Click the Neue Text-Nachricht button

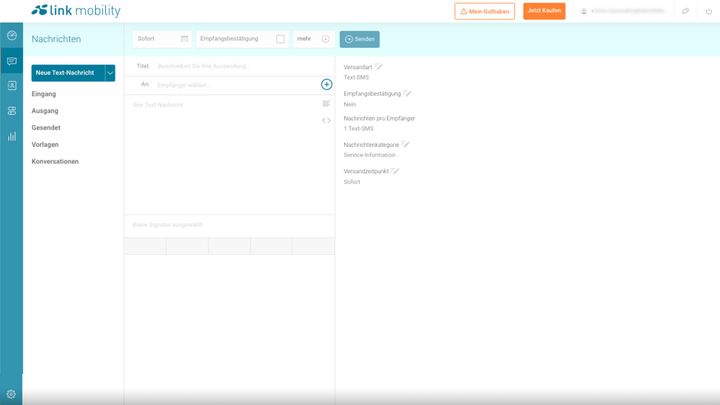click(68, 73)
